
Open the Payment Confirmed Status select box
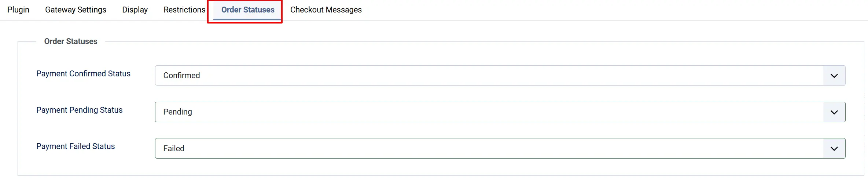500,76
